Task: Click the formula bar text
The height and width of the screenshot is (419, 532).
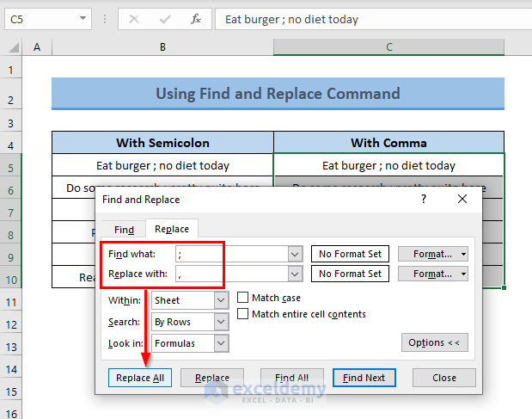Action: [x=291, y=19]
